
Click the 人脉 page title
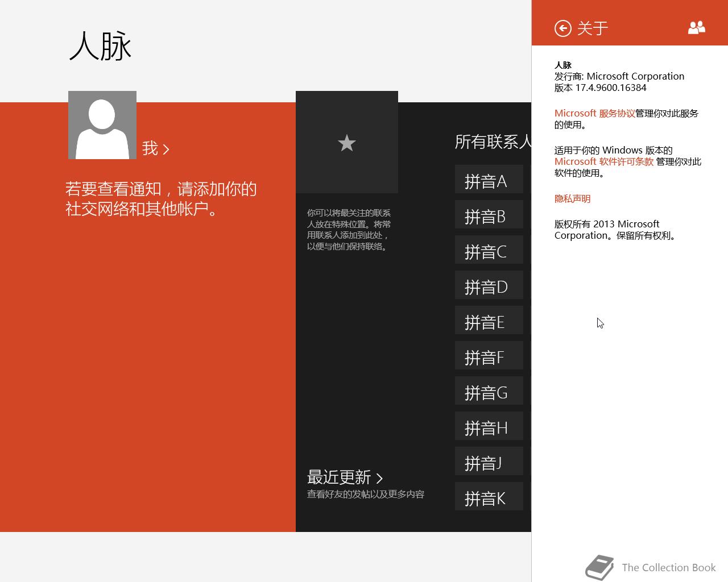[x=101, y=46]
